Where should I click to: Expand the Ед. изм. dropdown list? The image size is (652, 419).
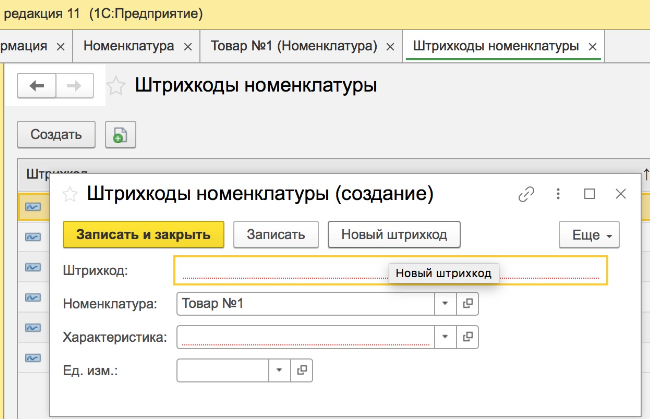click(279, 370)
